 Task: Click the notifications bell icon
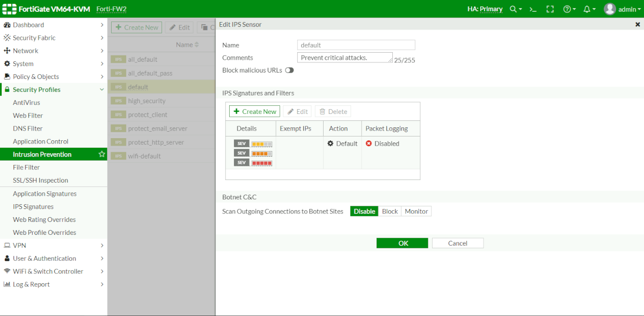coord(587,9)
